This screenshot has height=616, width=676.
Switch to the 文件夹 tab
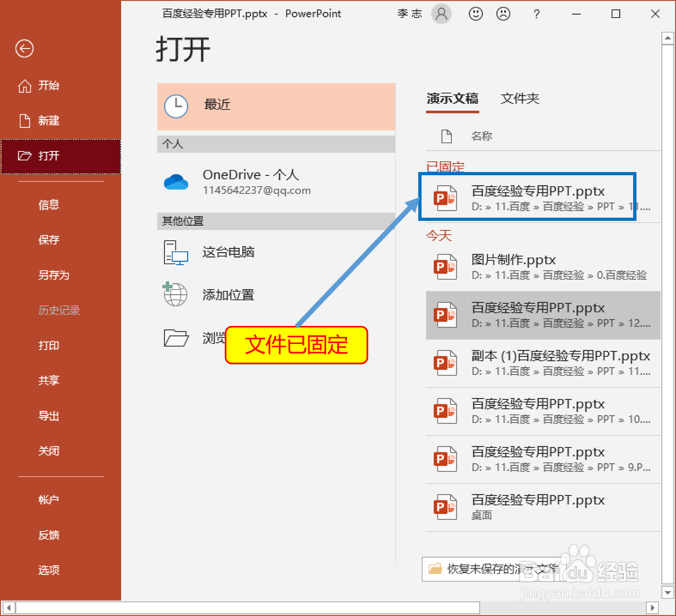pyautogui.click(x=520, y=98)
